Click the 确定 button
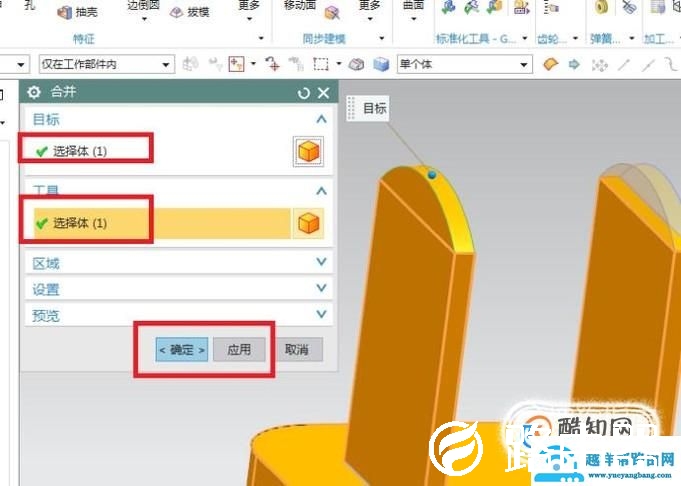 click(x=181, y=350)
